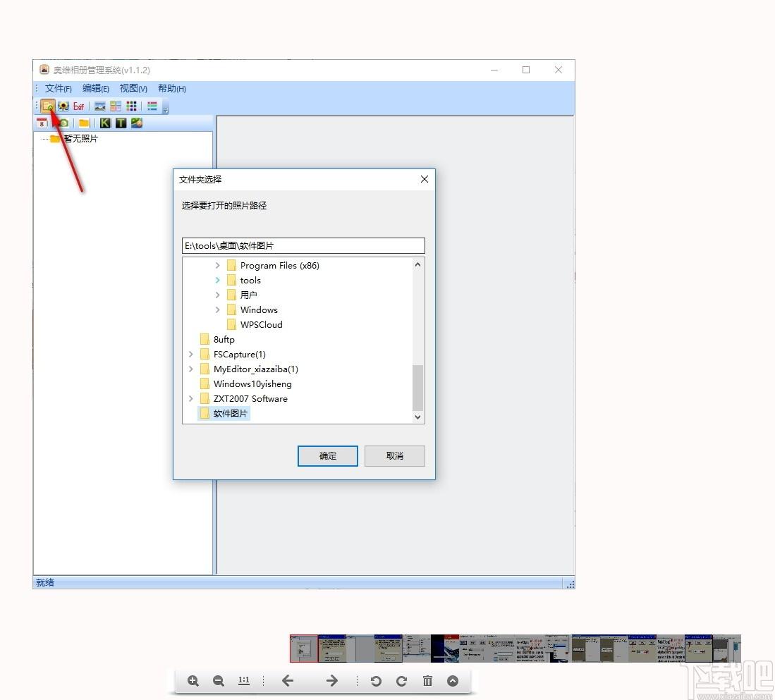
Task: Confirm folder selection with 确定 button
Action: tap(328, 456)
